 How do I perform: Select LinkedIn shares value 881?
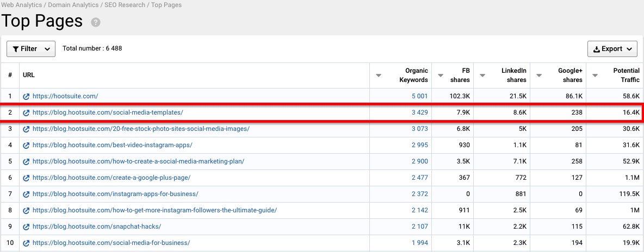coord(521,194)
